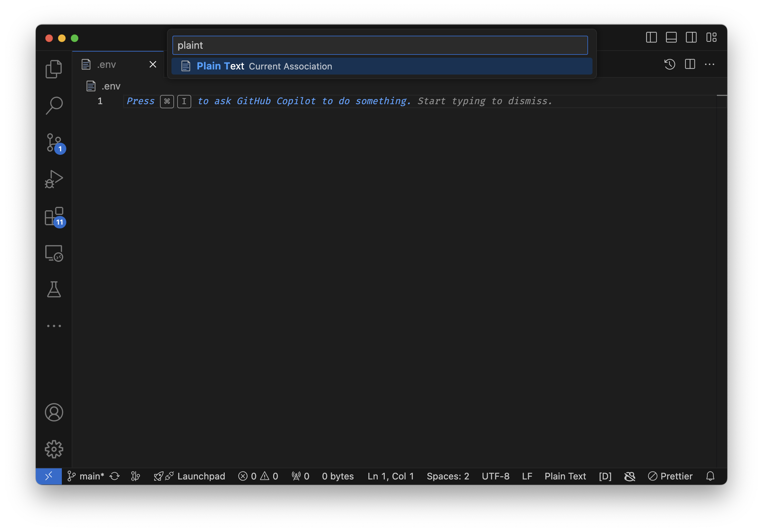Viewport: 763px width, 532px height.
Task: Toggle the secondary sidebar layout icon
Action: tap(691, 38)
